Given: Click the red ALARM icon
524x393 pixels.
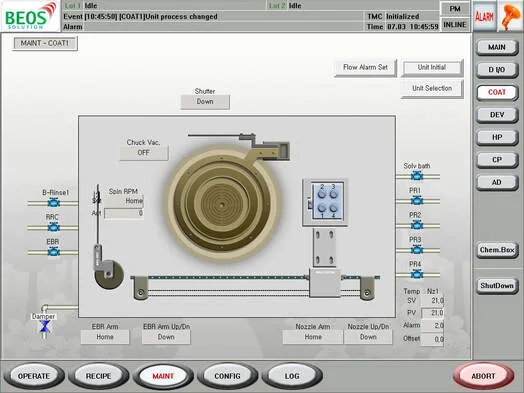Looking at the screenshot, I should [x=484, y=16].
